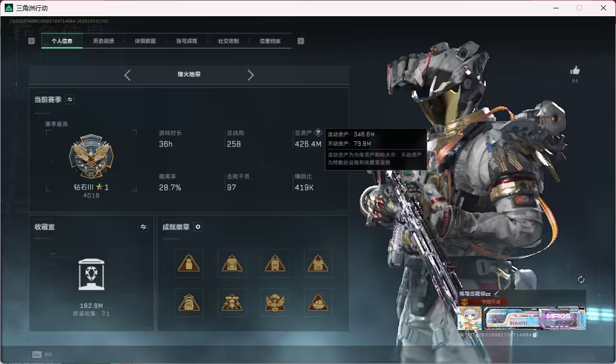This screenshot has width=616, height=364.
Task: Select the banner and stars achievement badge
Action: pyautogui.click(x=232, y=303)
